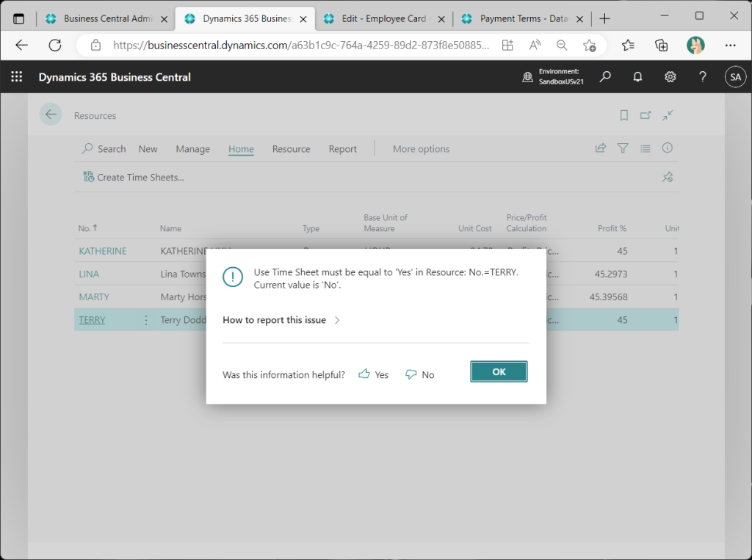
Task: Expand How to report this issue
Action: click(281, 320)
